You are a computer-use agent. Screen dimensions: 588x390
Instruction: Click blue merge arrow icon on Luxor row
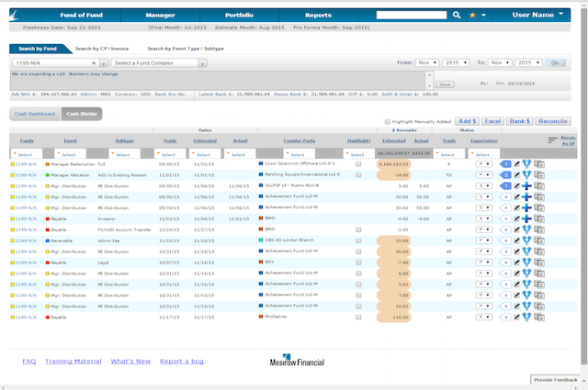[526, 163]
